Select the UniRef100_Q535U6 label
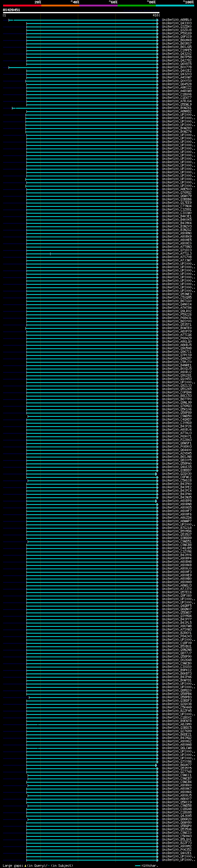Viewport: 197px width, 868px height. (x=177, y=829)
